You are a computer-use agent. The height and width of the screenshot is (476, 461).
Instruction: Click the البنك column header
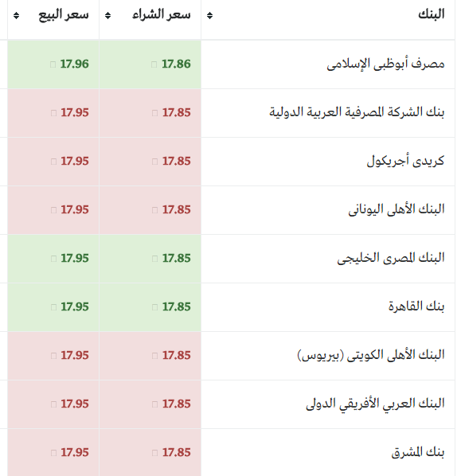pyautogui.click(x=432, y=14)
